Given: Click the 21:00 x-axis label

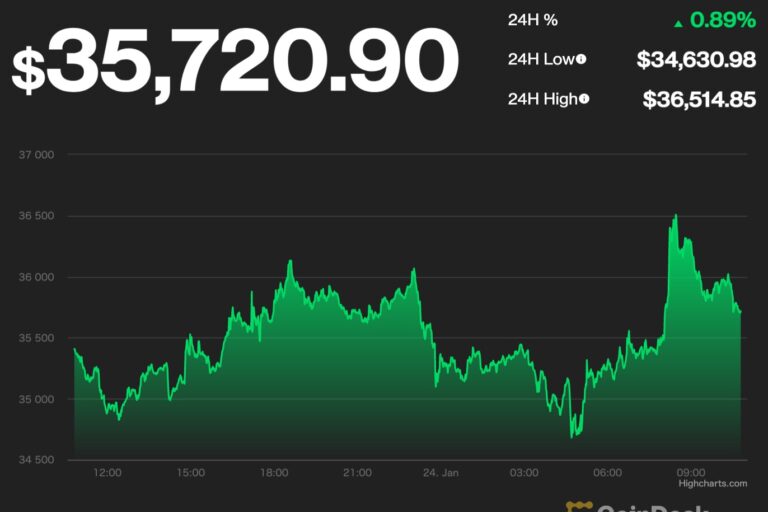Looking at the screenshot, I should (357, 473).
